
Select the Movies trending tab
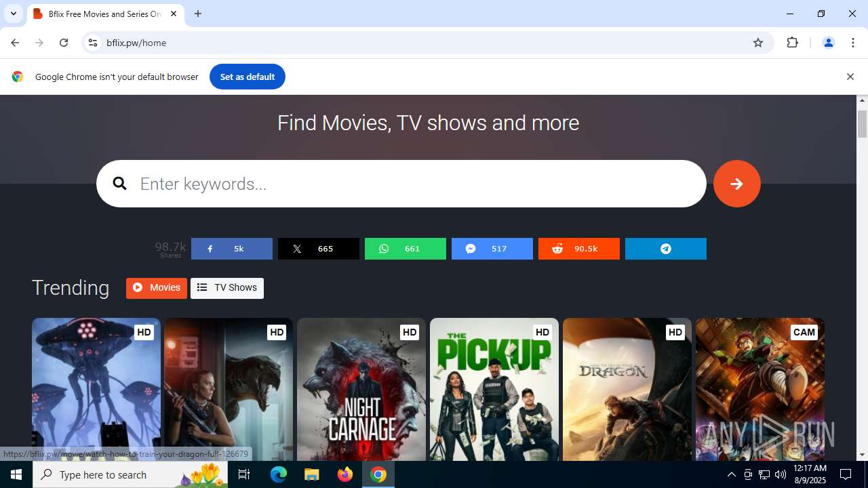157,288
